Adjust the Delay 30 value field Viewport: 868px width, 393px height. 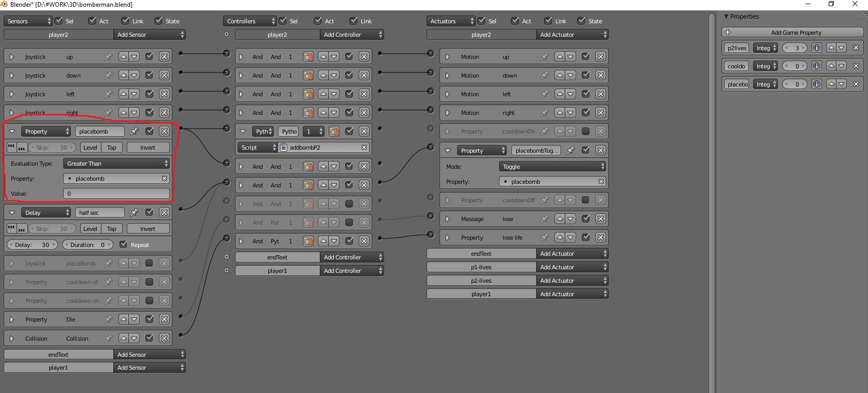click(x=32, y=245)
